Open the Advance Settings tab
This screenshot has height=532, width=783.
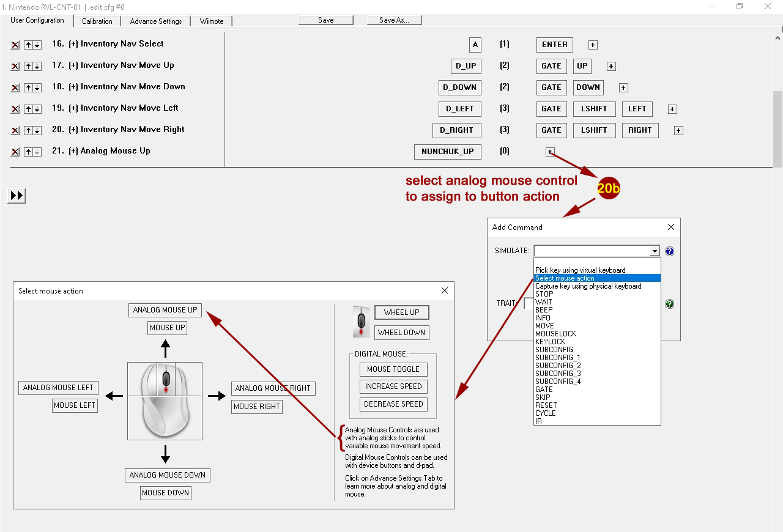pyautogui.click(x=156, y=21)
